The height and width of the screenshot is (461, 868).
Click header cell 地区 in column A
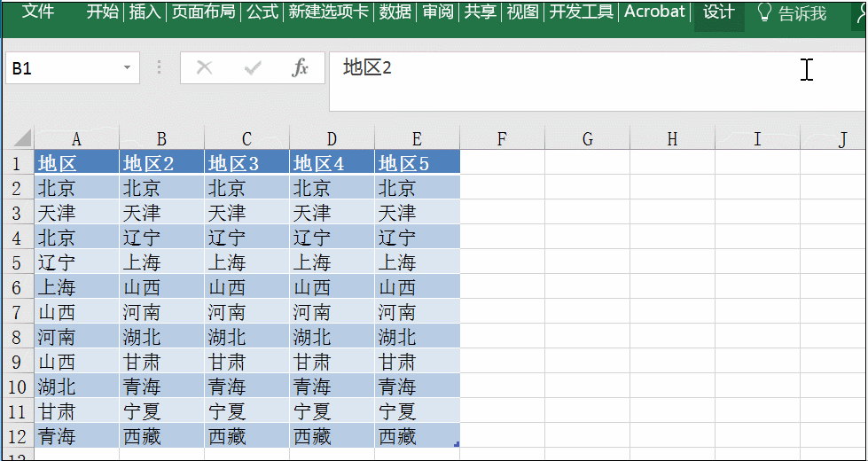tap(76, 163)
